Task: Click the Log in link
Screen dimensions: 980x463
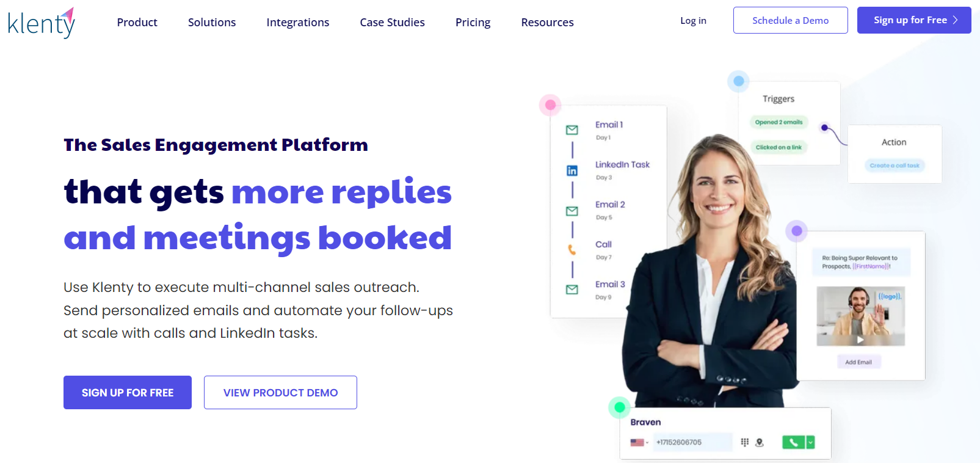Action: [x=694, y=21]
